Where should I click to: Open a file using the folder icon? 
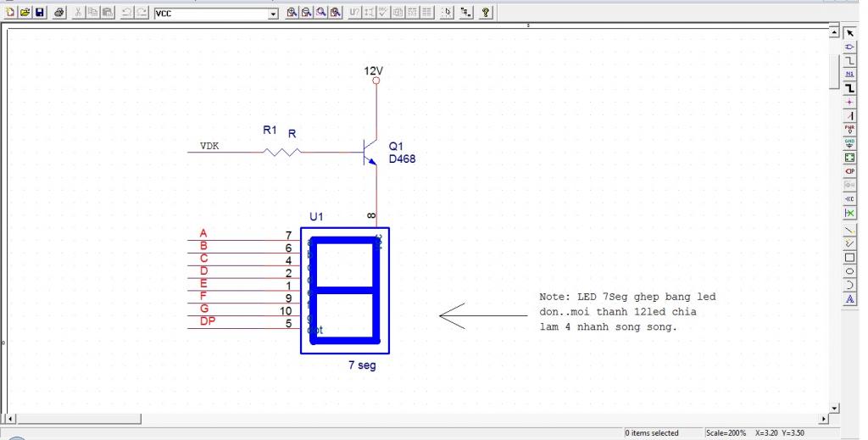25,12
